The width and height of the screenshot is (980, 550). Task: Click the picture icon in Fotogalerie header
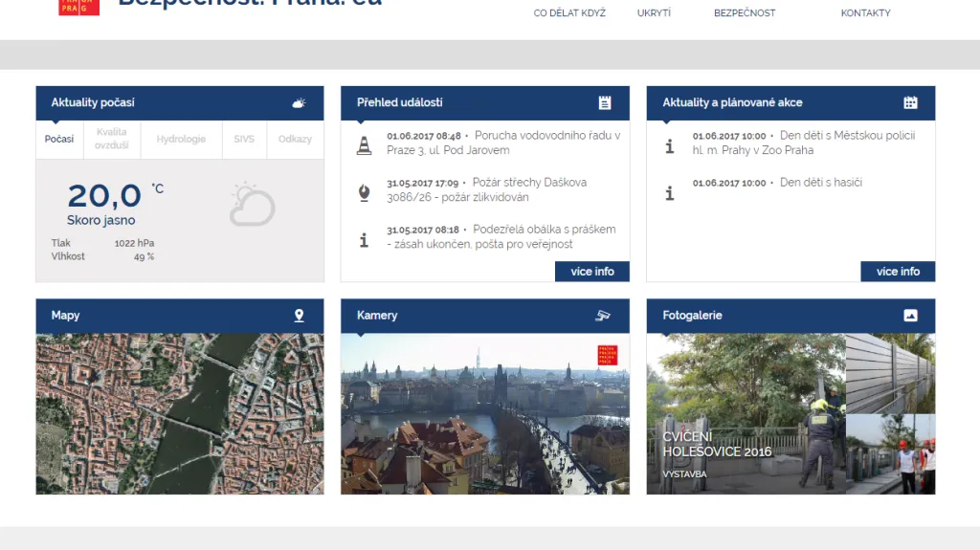pos(910,316)
